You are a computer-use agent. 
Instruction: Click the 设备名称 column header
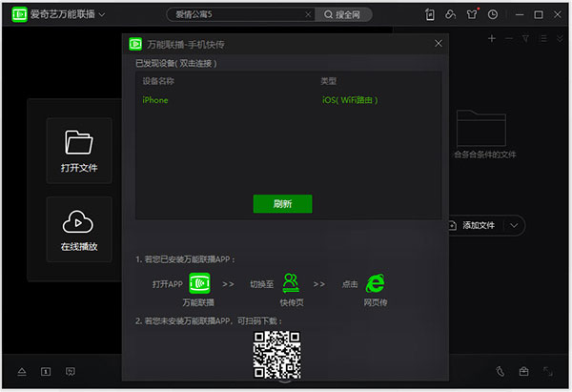pyautogui.click(x=158, y=81)
